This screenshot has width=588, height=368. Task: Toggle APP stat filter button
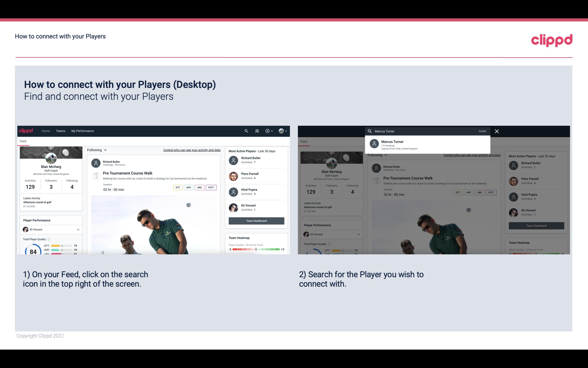pos(188,187)
